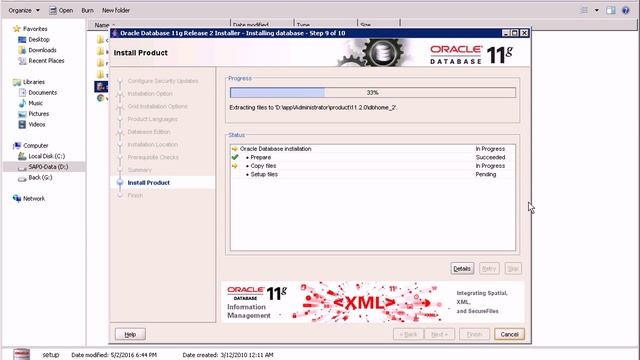Image resolution: width=640 pixels, height=360 pixels.
Task: Minimize the Oracle installer window
Action: (505, 33)
